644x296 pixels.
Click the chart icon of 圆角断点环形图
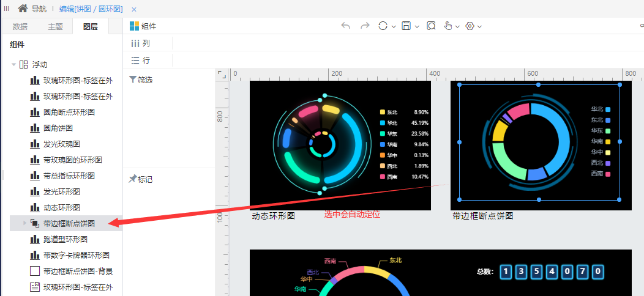click(35, 112)
